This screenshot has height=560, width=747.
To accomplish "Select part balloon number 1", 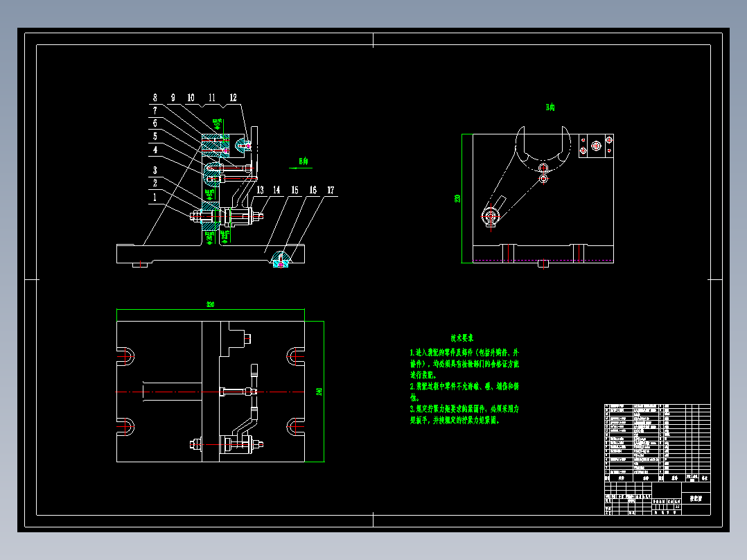I will [155, 197].
